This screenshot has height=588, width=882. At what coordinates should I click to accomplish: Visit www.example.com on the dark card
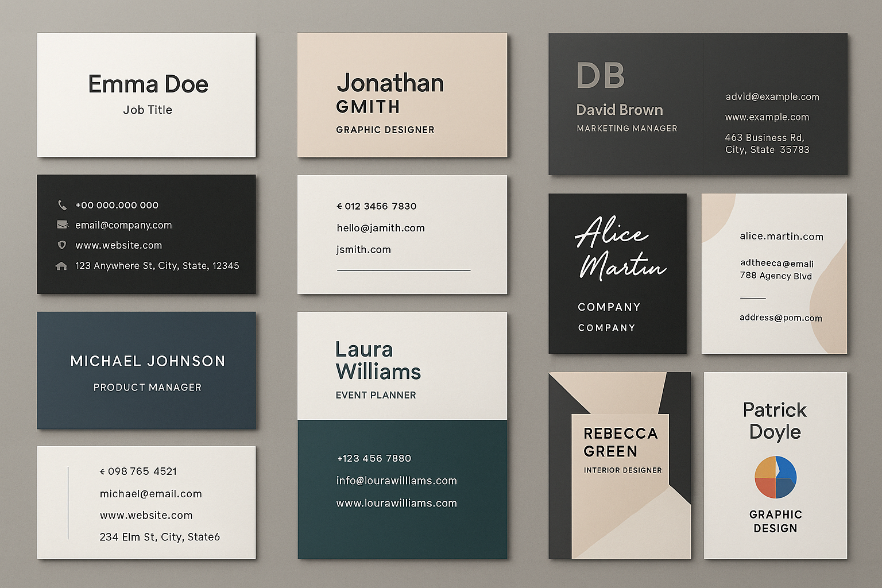(x=767, y=117)
